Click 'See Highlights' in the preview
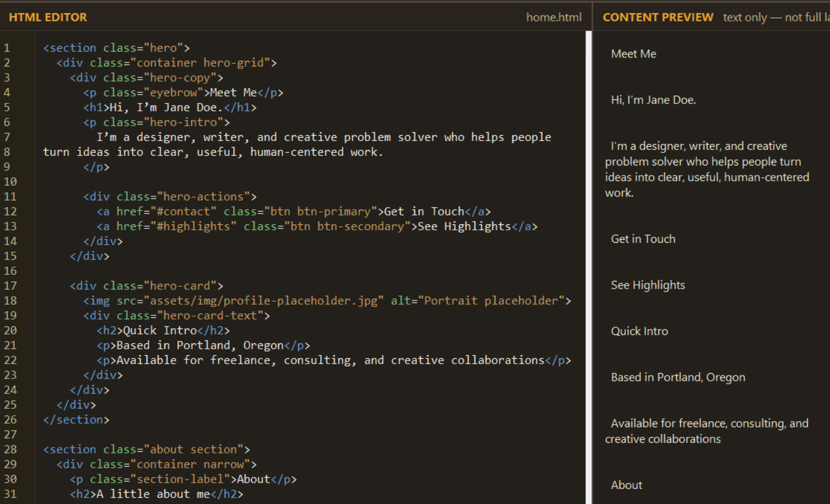Screen dimensions: 830x504 (x=648, y=285)
